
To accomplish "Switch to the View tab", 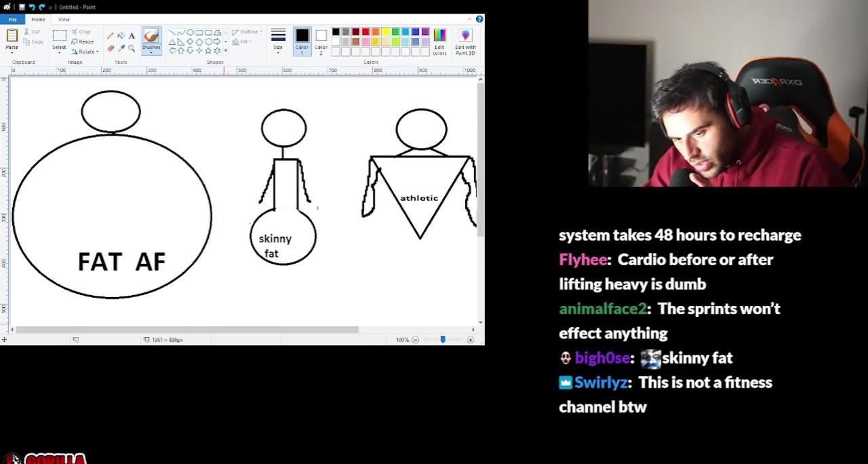I will (x=64, y=19).
